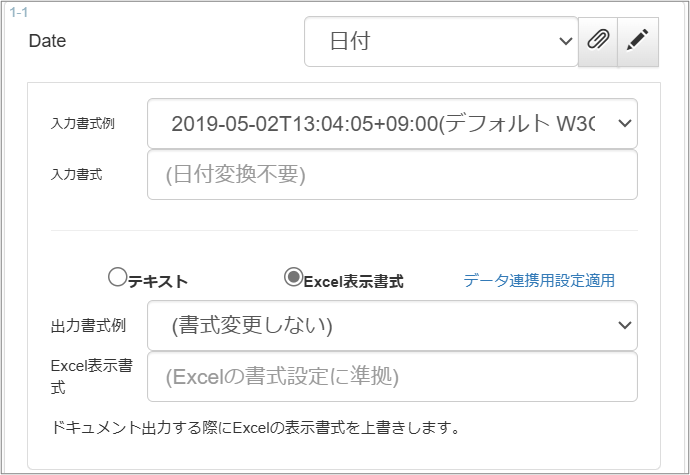
Task: Open the 日付 data type dropdown
Action: tap(440, 41)
